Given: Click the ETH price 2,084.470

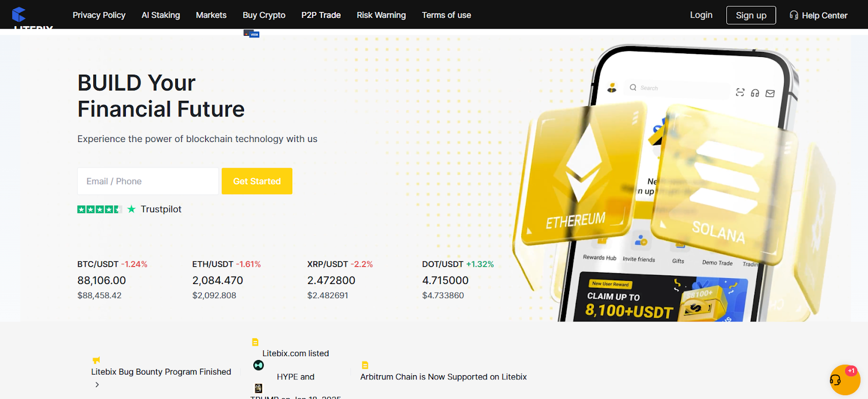Looking at the screenshot, I should pos(218,280).
